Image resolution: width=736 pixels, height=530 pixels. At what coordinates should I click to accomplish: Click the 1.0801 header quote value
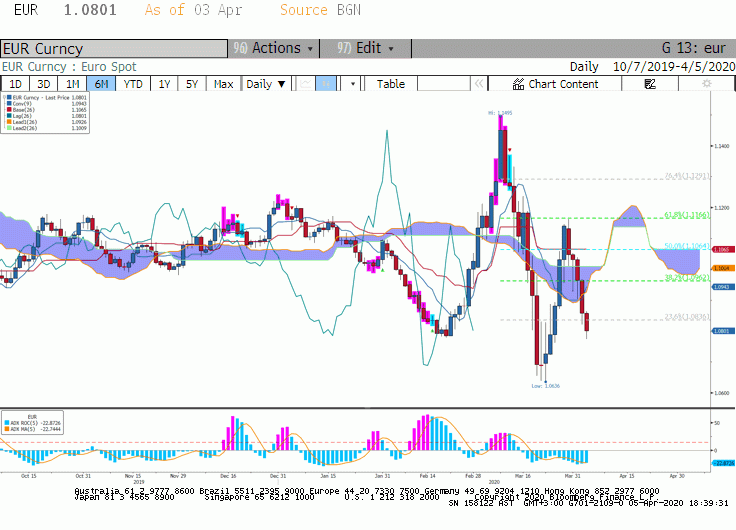[x=90, y=10]
